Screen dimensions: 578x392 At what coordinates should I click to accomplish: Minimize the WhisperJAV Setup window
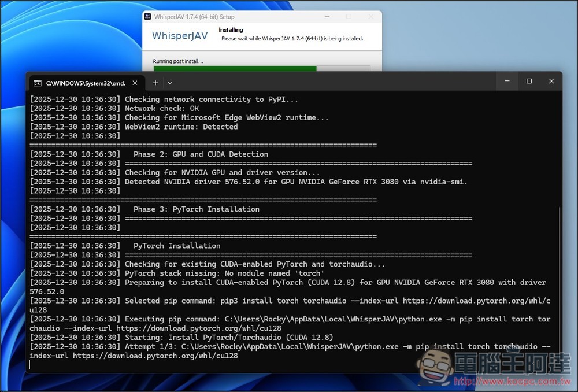tap(327, 17)
